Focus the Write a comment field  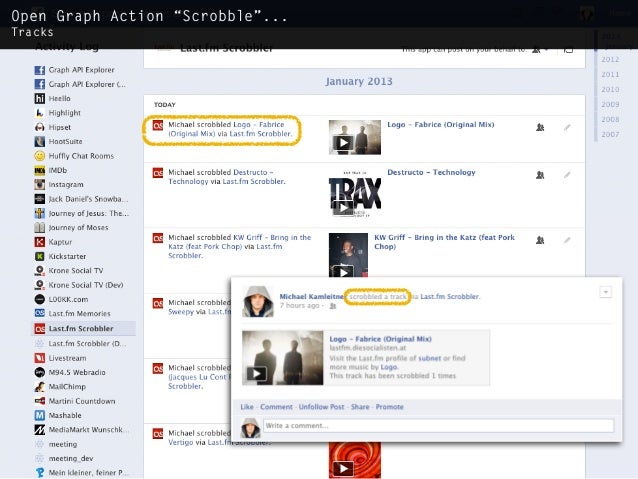439,426
